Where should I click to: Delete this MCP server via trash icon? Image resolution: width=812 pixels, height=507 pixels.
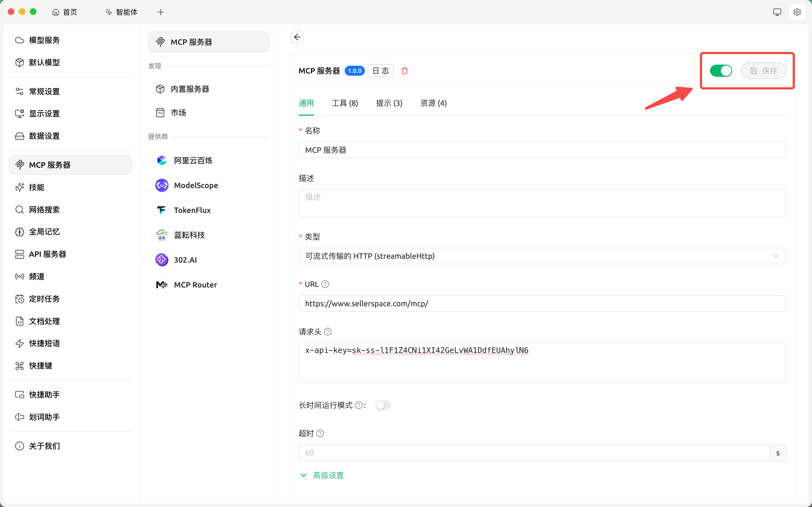[x=405, y=71]
